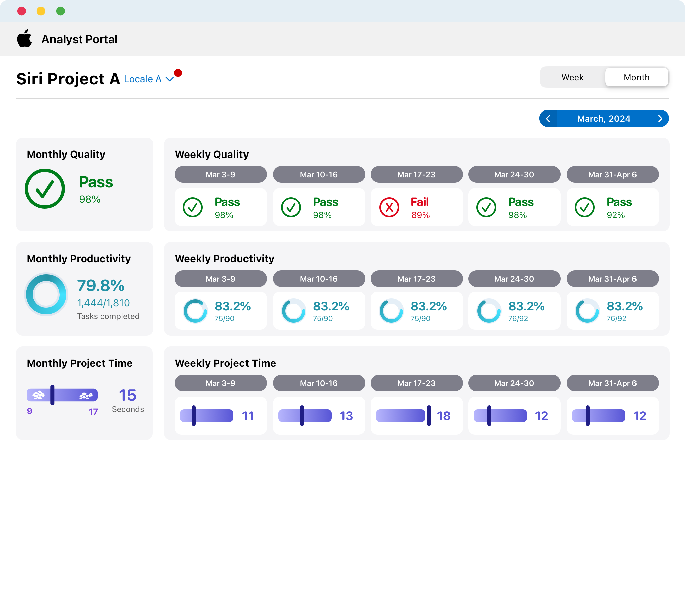Click the Mar 10-16 project time bar showing 13

[305, 415]
